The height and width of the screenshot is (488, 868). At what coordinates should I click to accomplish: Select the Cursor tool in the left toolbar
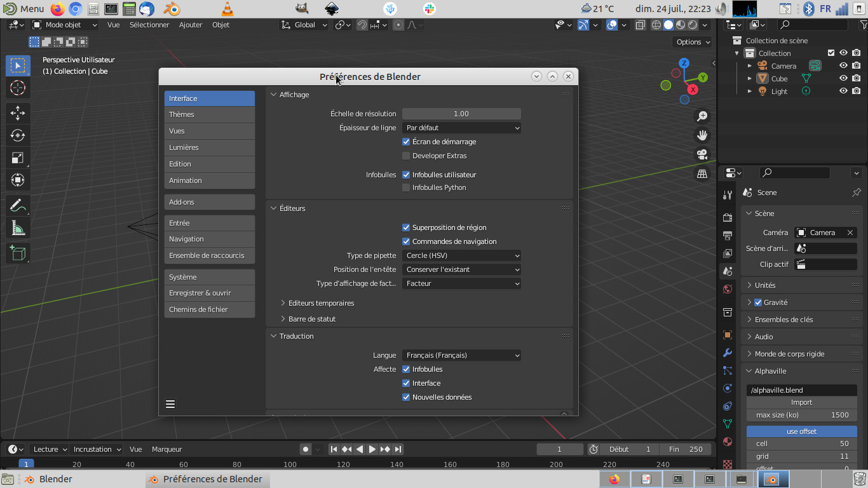18,88
